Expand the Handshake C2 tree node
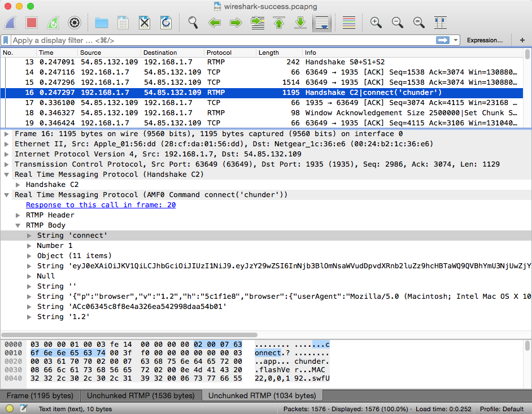The image size is (532, 414). point(18,185)
